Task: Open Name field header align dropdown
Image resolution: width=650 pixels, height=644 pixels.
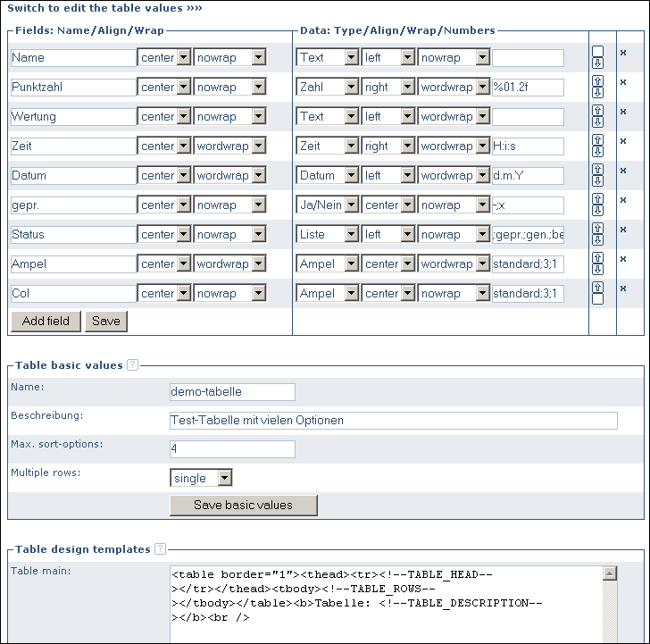Action: [164, 57]
